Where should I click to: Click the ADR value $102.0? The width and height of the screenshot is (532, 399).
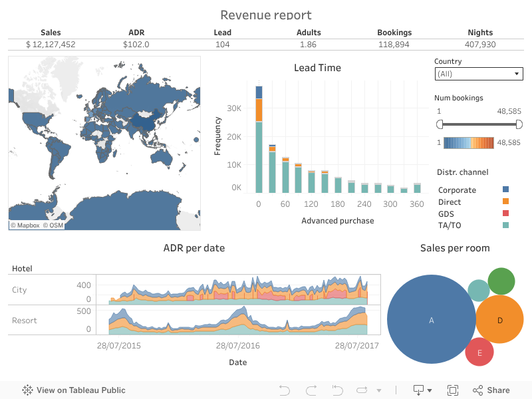point(136,45)
